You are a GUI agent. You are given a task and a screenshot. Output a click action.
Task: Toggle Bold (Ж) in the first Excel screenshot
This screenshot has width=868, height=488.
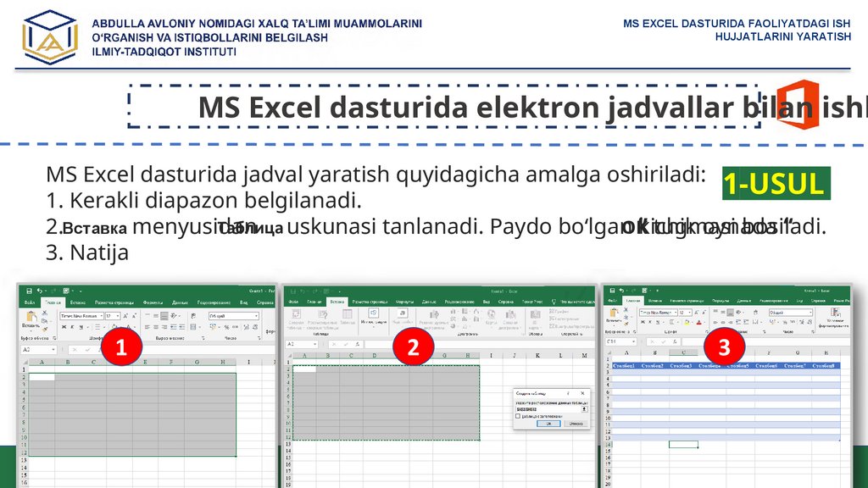(x=64, y=327)
